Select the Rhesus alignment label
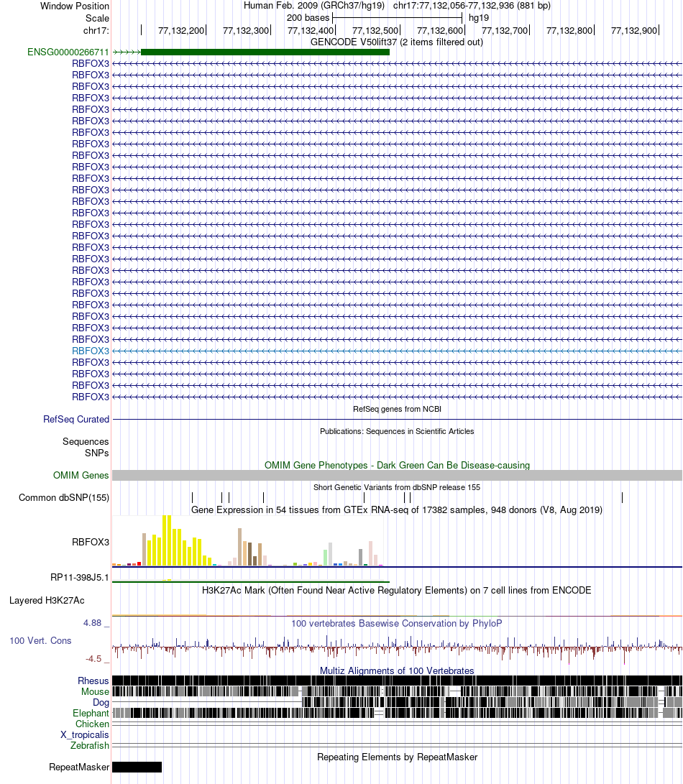683x784 pixels. click(x=93, y=681)
